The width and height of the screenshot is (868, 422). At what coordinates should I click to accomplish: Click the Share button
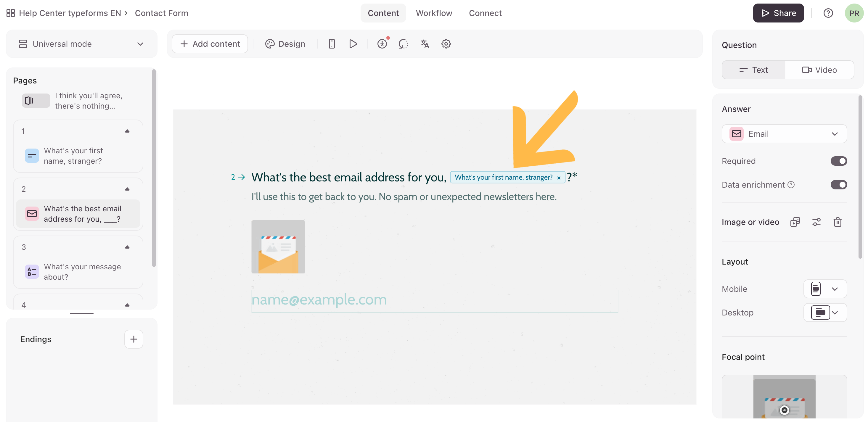click(x=778, y=13)
